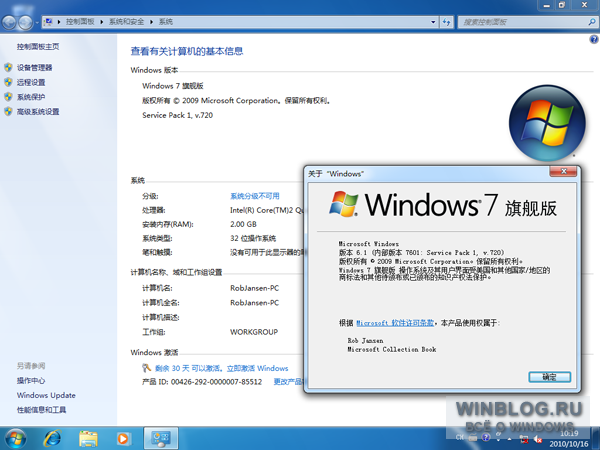Click Microsoft Collection Book text in dialog
600x450 pixels.
coord(392,349)
